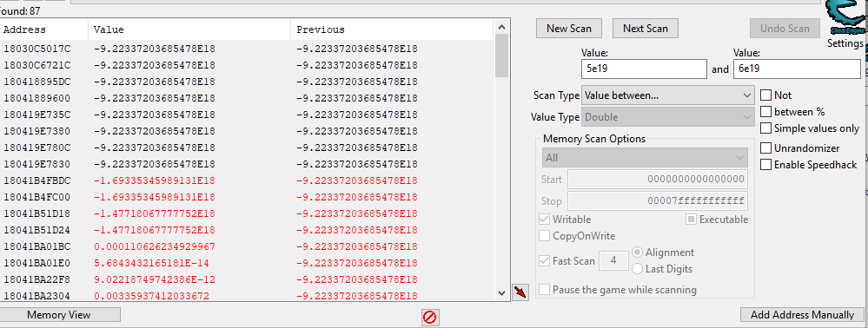
Task: Click the Fast Scan alignment value field
Action: (614, 260)
